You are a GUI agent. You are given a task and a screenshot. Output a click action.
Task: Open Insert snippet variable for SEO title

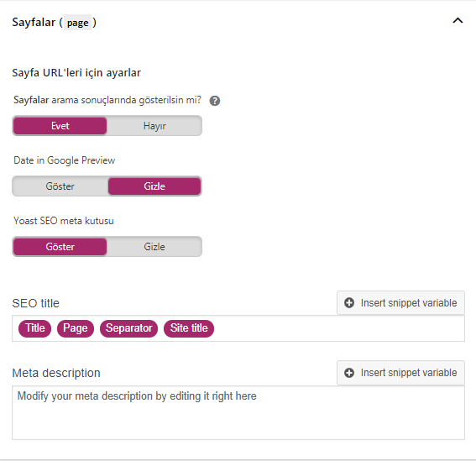[400, 303]
